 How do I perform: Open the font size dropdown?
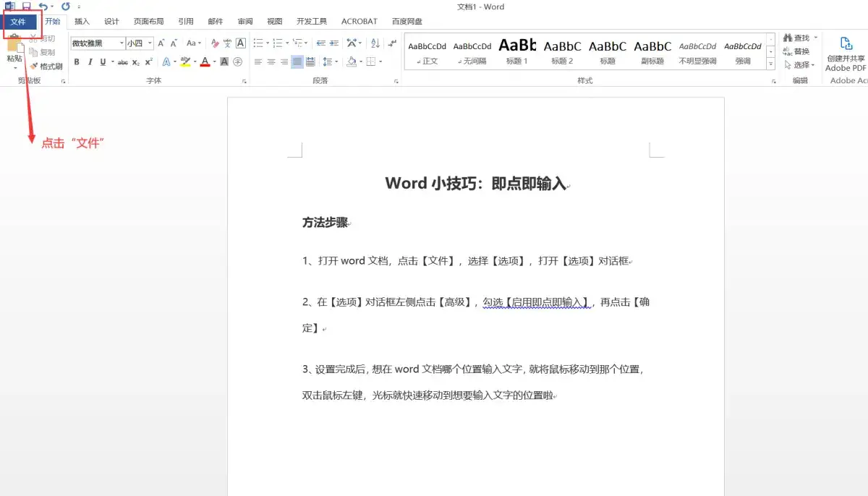(x=150, y=43)
